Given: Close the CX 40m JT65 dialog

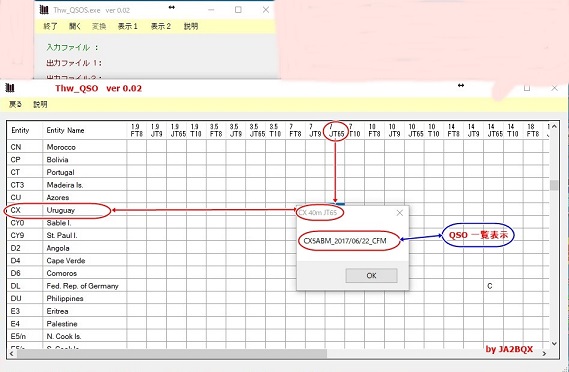Looking at the screenshot, I should pos(400,213).
